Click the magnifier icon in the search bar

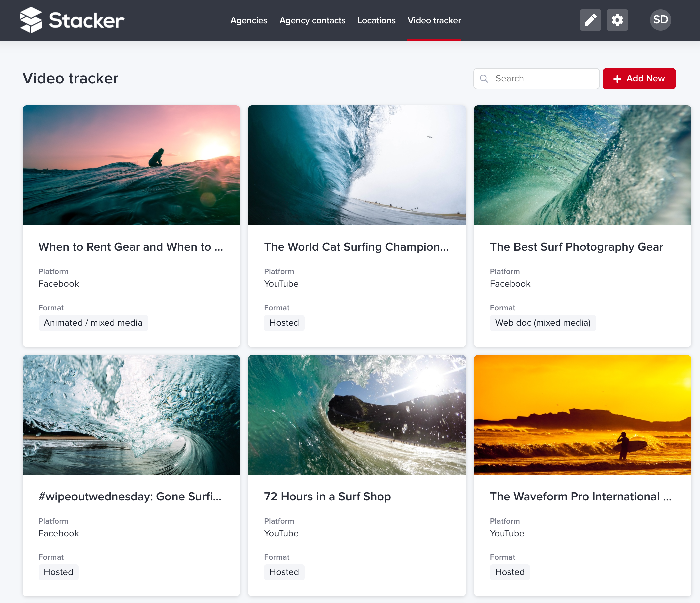click(484, 78)
